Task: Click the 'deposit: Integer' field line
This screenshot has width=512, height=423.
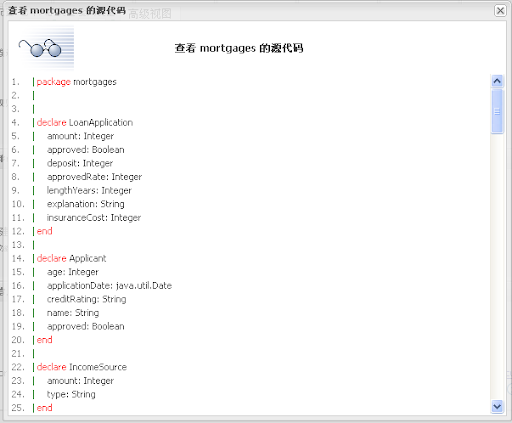Action: point(80,163)
